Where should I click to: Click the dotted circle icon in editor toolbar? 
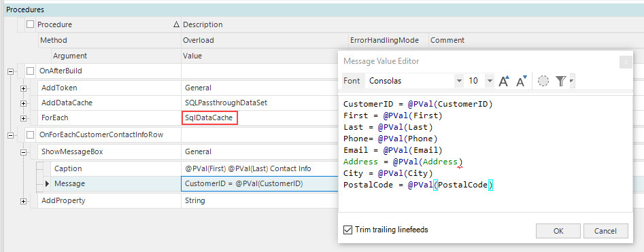[x=543, y=81]
